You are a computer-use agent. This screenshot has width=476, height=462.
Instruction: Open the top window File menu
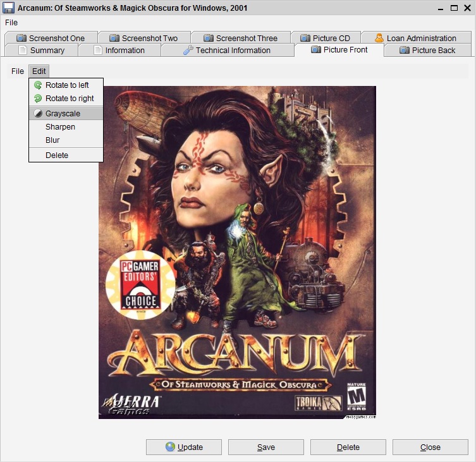coord(11,23)
